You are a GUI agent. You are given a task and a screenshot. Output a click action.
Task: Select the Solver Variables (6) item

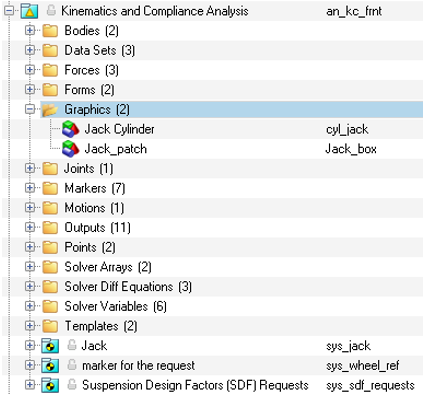point(115,306)
